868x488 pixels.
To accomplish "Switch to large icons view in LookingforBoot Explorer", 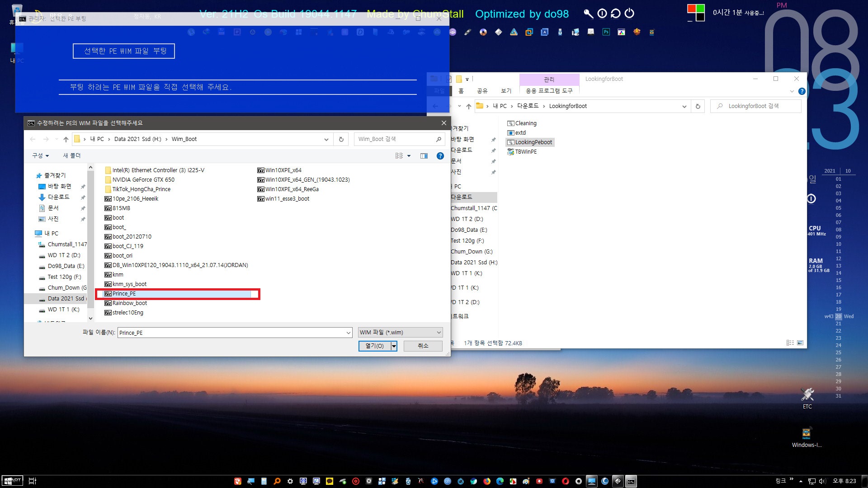I will coord(800,343).
